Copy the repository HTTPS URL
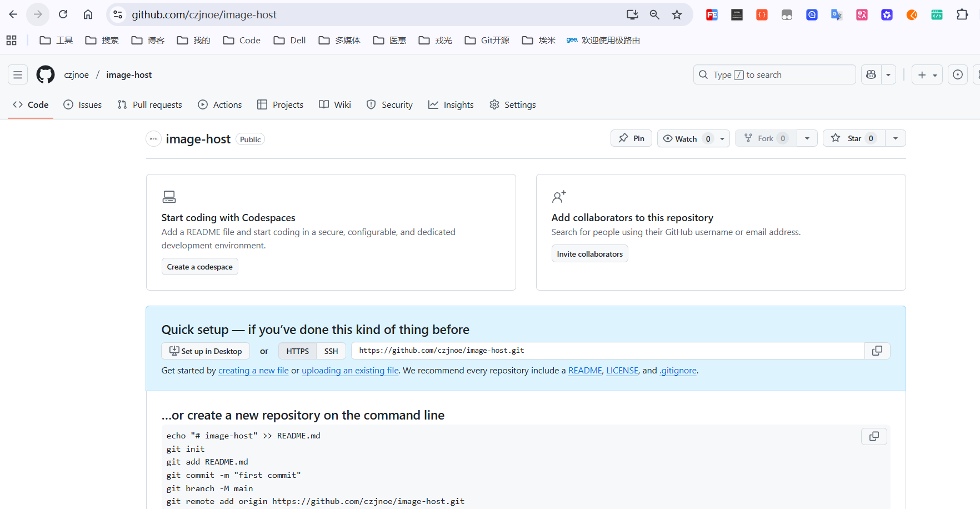Image resolution: width=980 pixels, height=509 pixels. [877, 351]
